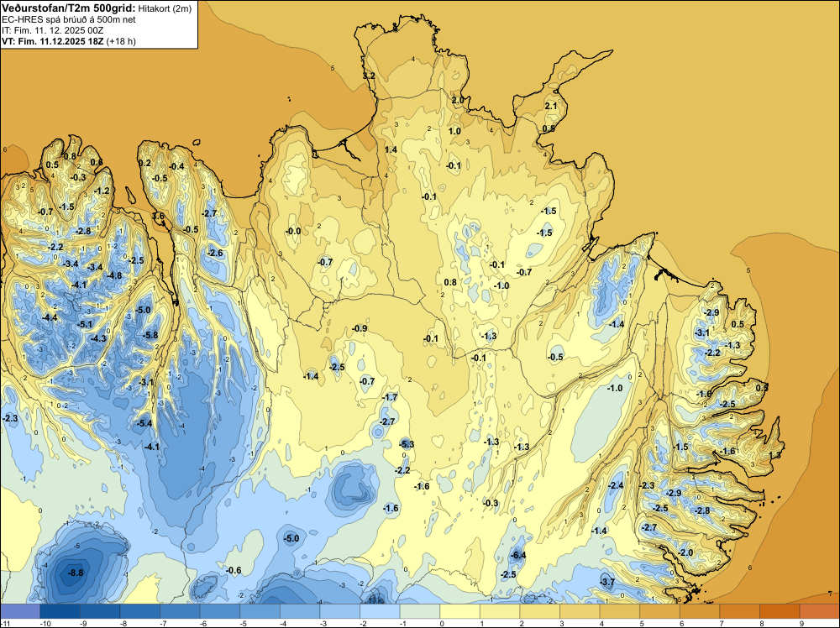Click the -3.7 temperature value
Viewport: 840px width, 628px height.
pyautogui.click(x=607, y=582)
